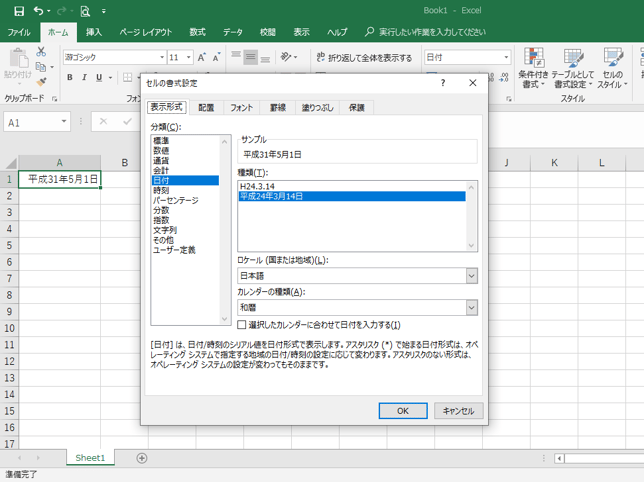644x482 pixels.
Task: Click the add new sheet plus icon
Action: pyautogui.click(x=142, y=458)
